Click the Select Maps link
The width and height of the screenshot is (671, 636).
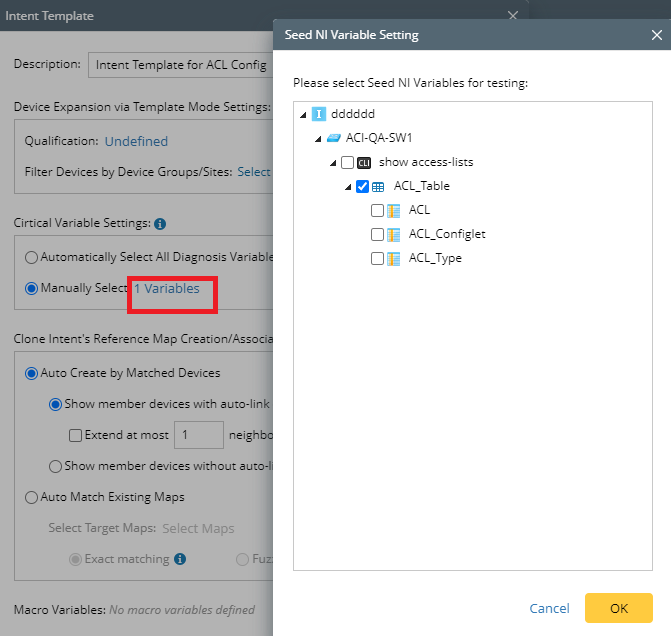click(198, 528)
